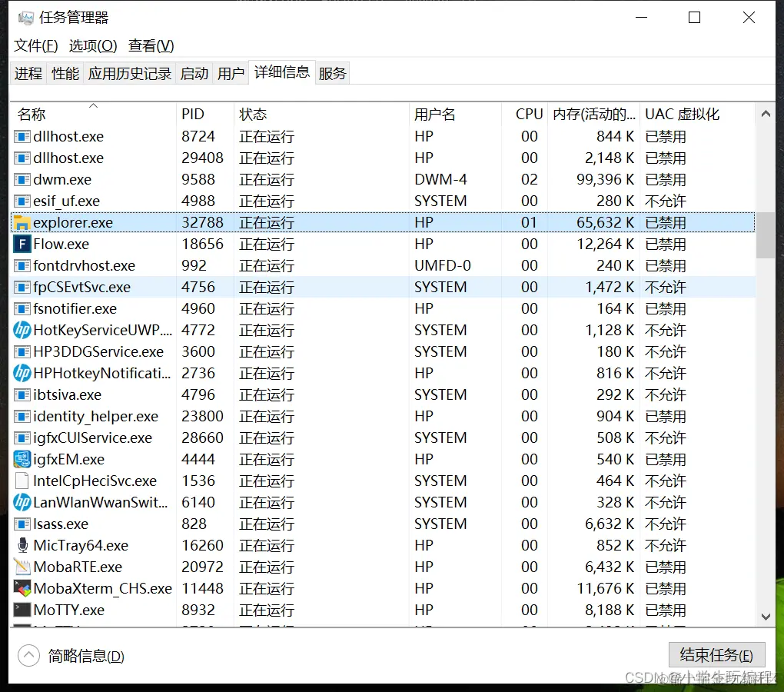Sort by the 状态 column header

(x=321, y=114)
